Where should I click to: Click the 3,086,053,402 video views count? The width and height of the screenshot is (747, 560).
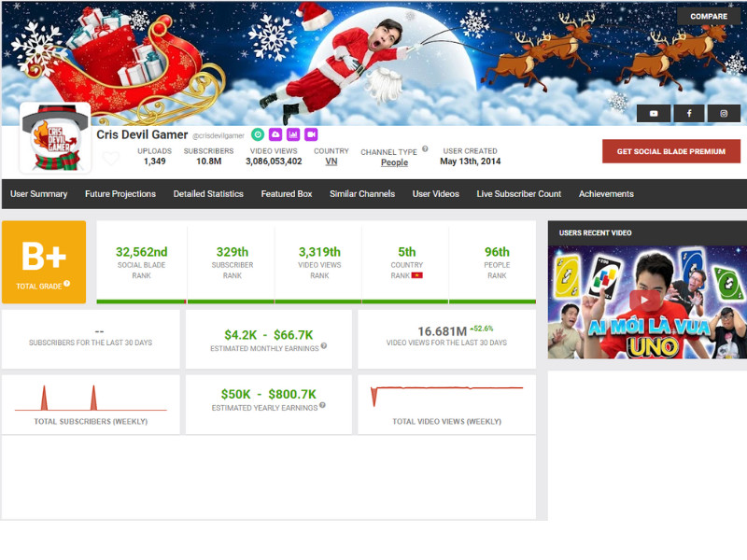coord(274,161)
